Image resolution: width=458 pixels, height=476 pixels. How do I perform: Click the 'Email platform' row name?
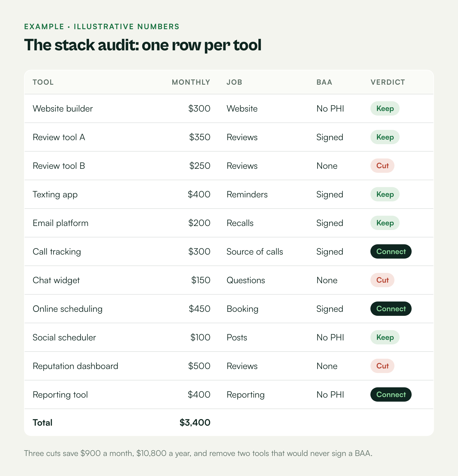(61, 223)
